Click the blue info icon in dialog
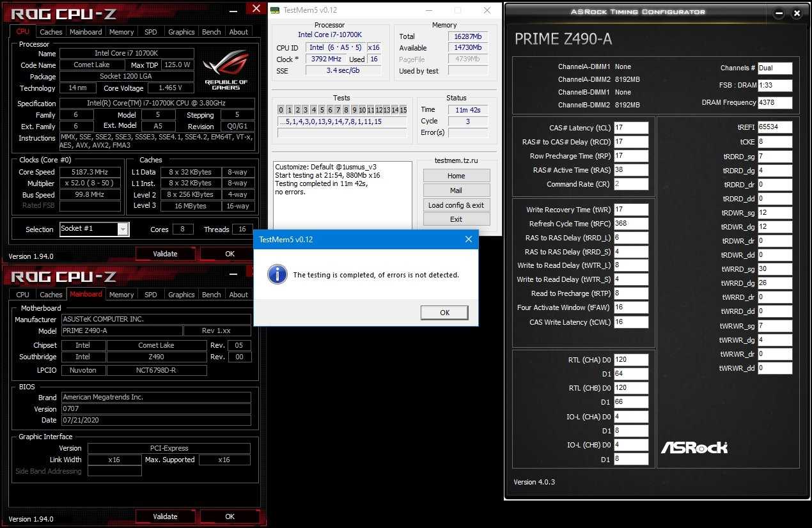812x528 pixels. (x=276, y=274)
